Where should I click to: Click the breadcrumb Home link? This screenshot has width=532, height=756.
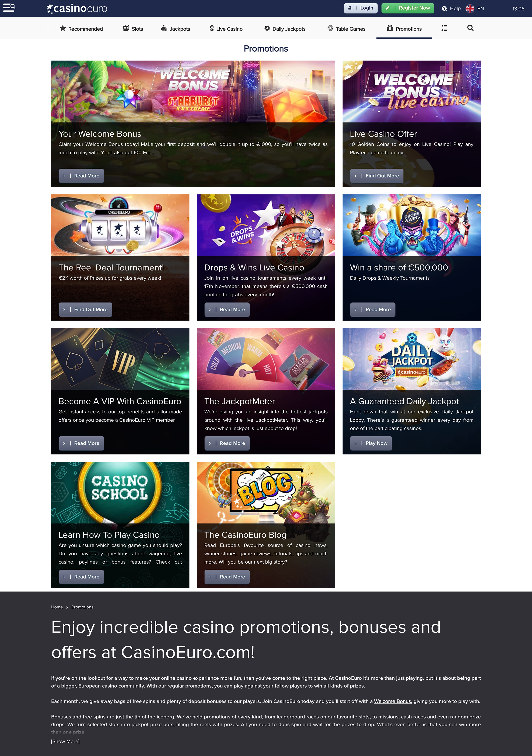(x=57, y=607)
